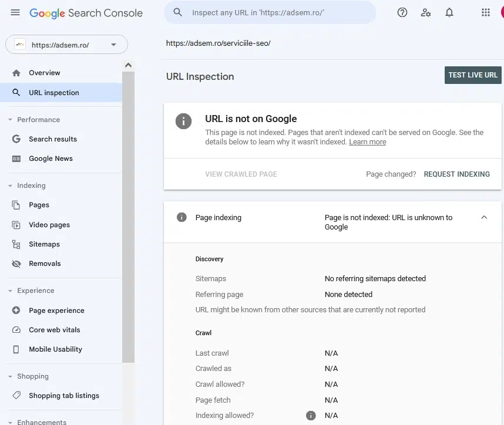
Task: Open Sitemaps in the sidebar
Action: (x=44, y=244)
